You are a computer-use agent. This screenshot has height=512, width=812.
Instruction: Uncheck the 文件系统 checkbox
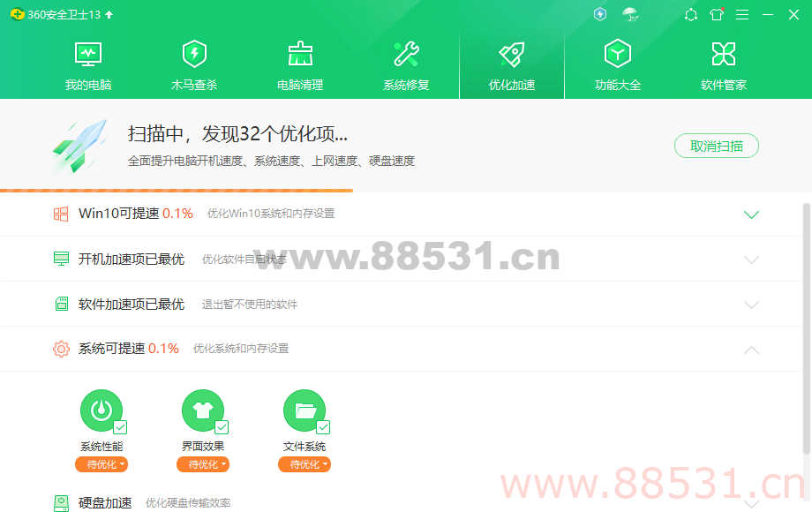(323, 427)
